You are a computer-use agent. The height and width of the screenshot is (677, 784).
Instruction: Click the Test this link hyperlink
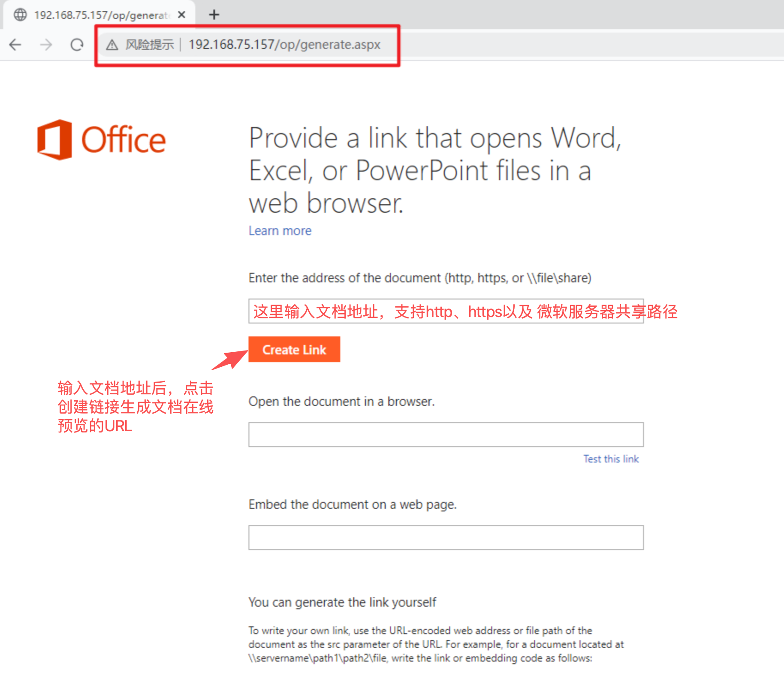pyautogui.click(x=611, y=459)
